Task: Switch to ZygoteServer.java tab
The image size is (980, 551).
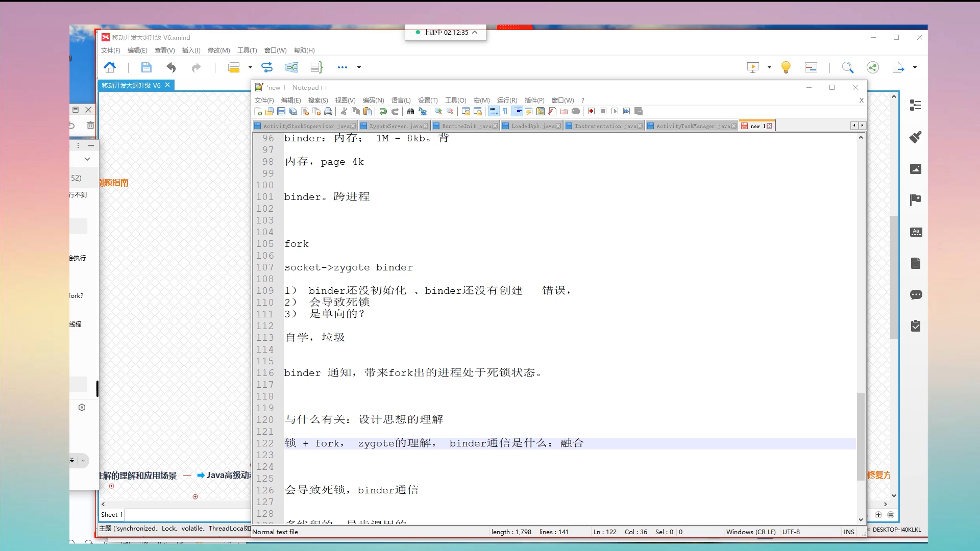Action: (395, 126)
